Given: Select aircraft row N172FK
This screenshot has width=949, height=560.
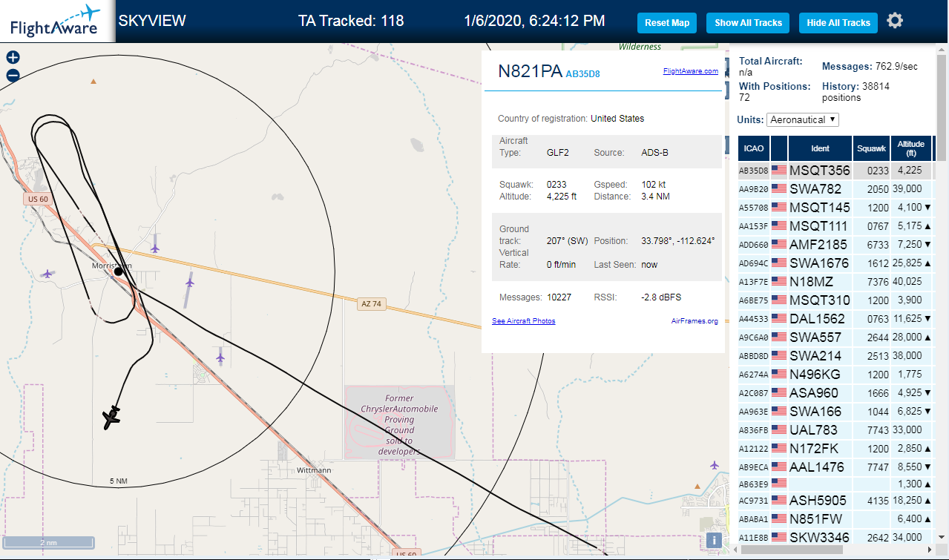Looking at the screenshot, I should [837, 449].
